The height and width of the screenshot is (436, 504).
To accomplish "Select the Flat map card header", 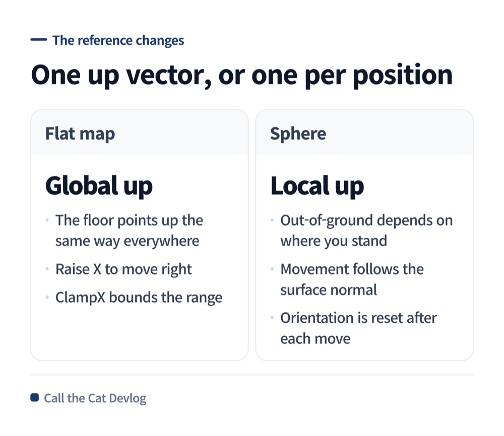I will [140, 132].
